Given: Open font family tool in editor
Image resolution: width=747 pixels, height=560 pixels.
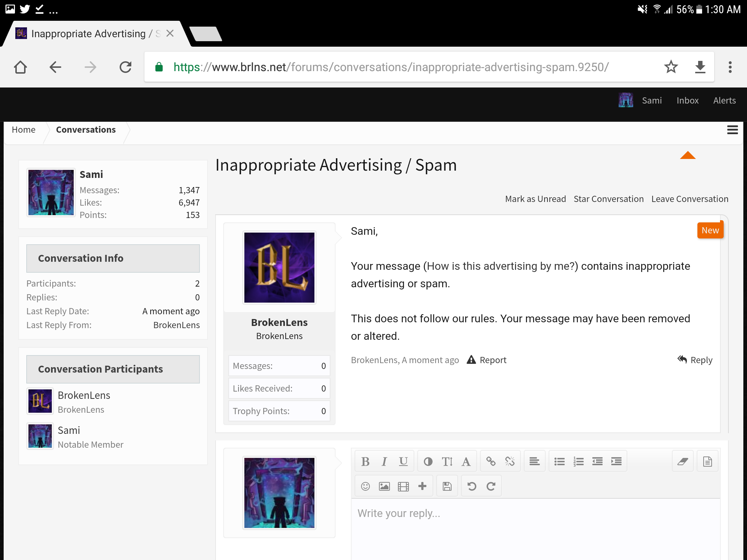Looking at the screenshot, I should point(466,462).
